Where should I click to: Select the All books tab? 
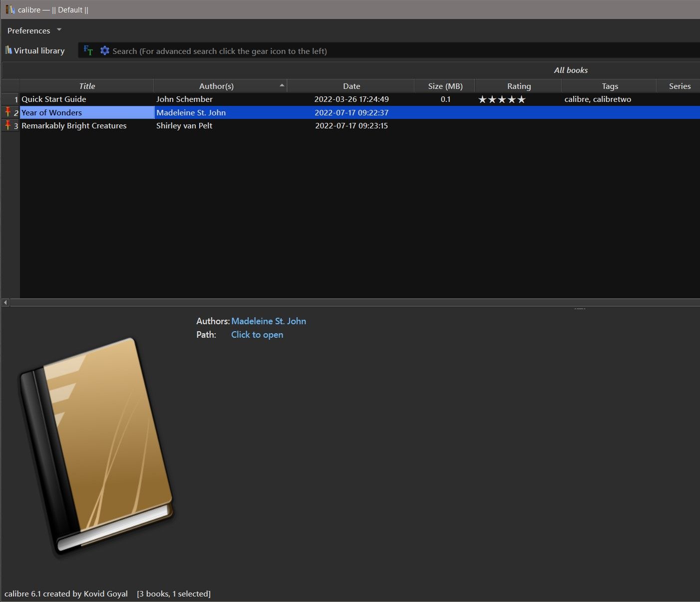571,70
